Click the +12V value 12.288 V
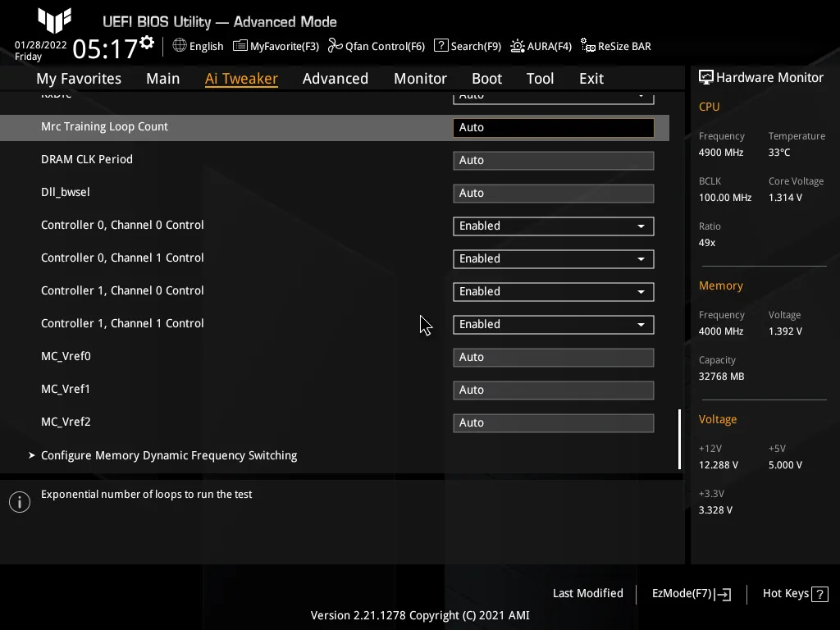This screenshot has width=840, height=630. pyautogui.click(x=719, y=465)
